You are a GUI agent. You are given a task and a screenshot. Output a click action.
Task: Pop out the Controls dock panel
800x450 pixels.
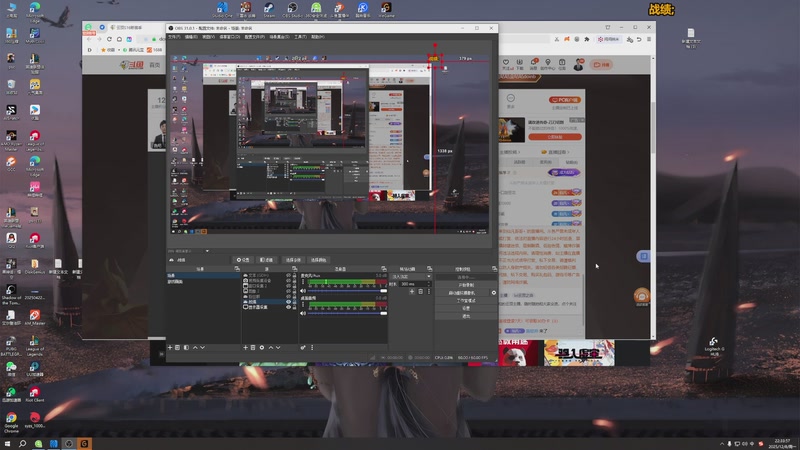point(494,268)
